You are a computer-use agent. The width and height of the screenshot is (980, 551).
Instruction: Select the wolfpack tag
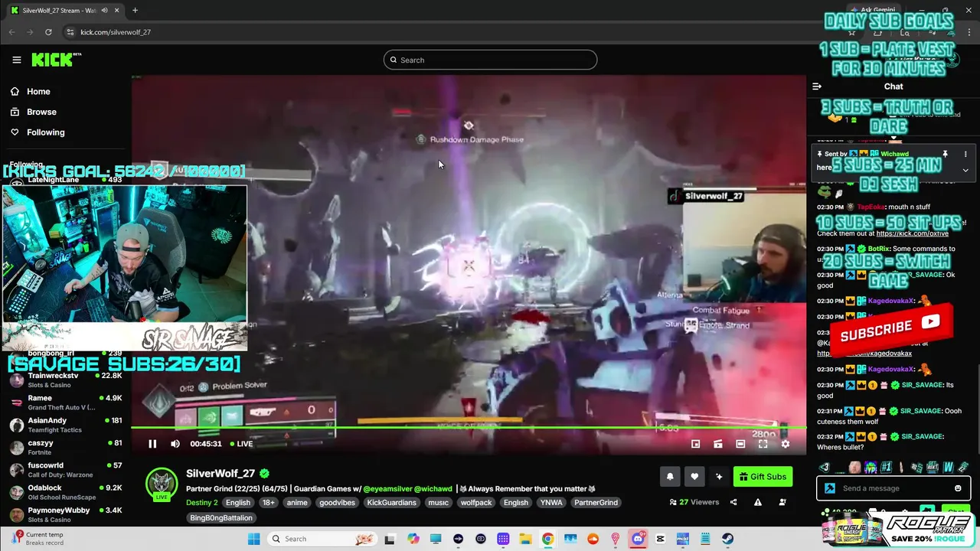click(x=475, y=503)
